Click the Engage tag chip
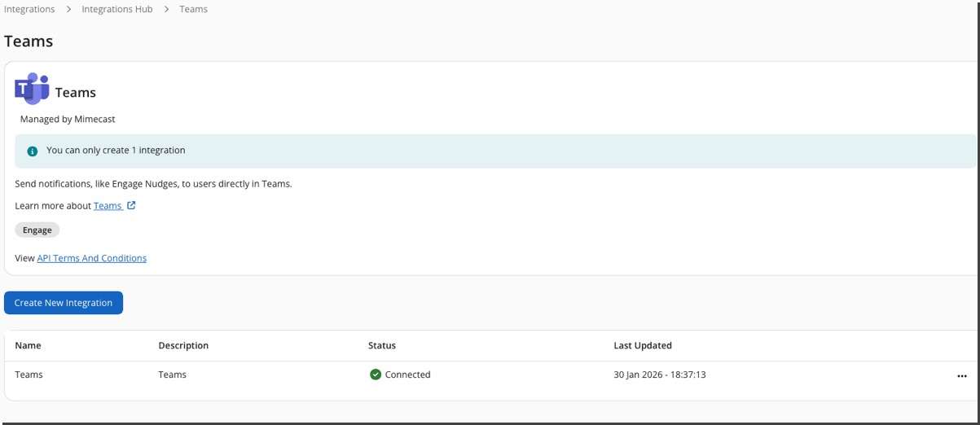 click(37, 230)
